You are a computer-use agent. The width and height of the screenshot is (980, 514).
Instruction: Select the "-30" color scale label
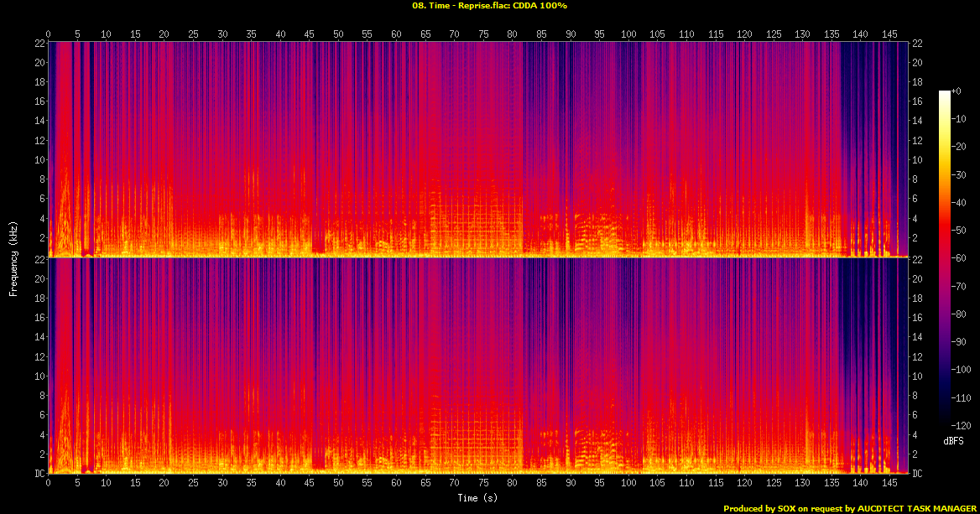point(959,175)
